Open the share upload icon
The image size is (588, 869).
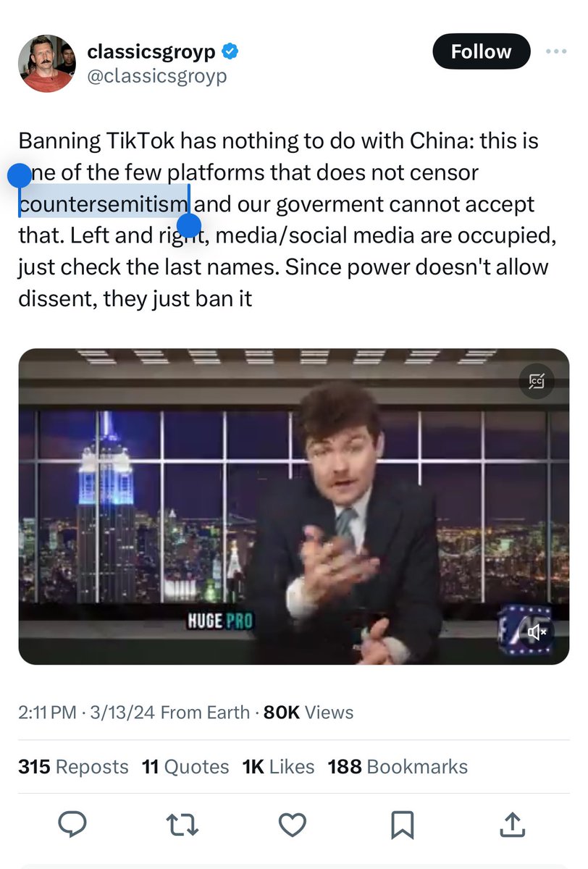coord(512,823)
